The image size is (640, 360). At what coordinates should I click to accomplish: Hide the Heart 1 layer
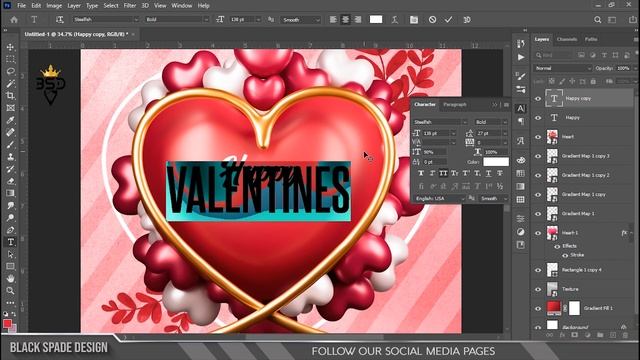click(538, 233)
